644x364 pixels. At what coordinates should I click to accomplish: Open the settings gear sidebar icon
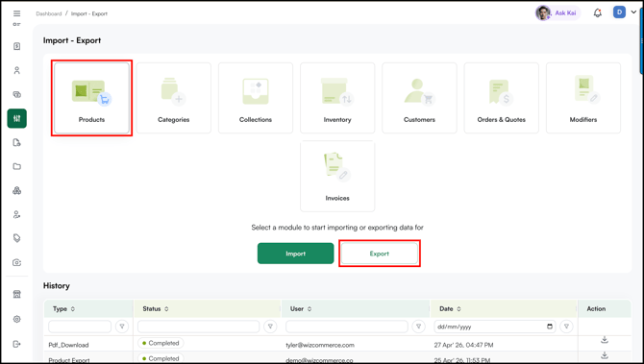17,319
